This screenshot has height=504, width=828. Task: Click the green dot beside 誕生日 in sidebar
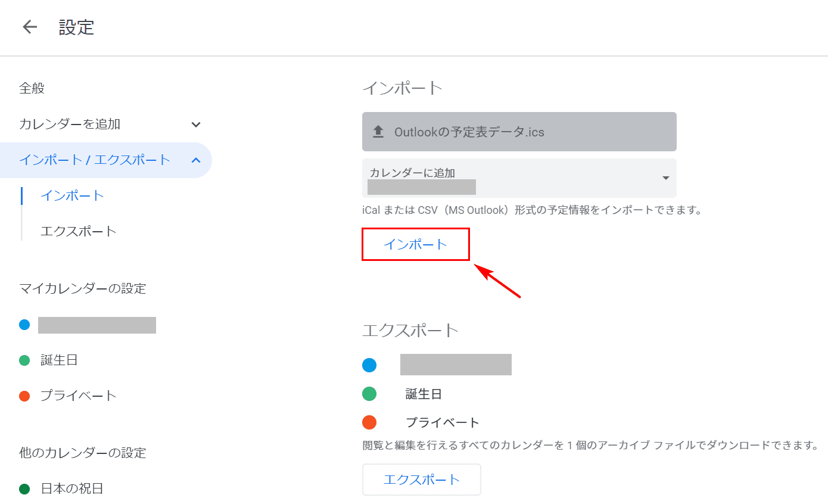coord(24,360)
